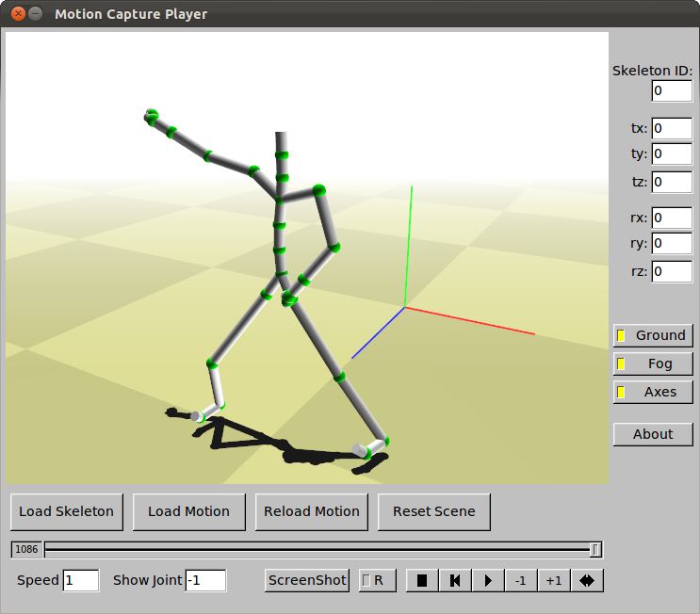Click Load Motion button
Viewport: 700px width, 614px height.
point(188,511)
